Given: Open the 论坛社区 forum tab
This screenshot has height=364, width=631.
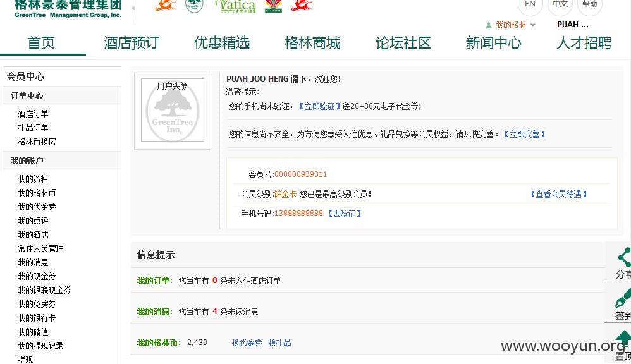Looking at the screenshot, I should pyautogui.click(x=403, y=42).
